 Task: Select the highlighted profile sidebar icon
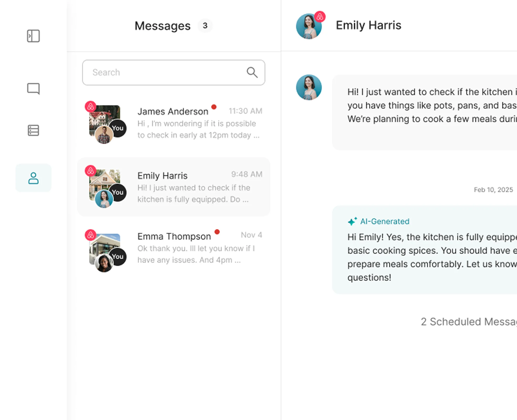click(33, 178)
